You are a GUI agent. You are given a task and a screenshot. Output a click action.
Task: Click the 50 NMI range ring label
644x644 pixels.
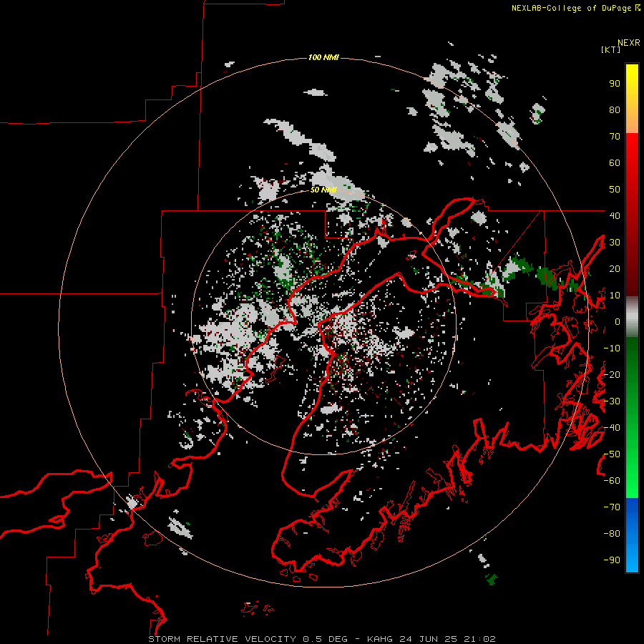coord(323,190)
